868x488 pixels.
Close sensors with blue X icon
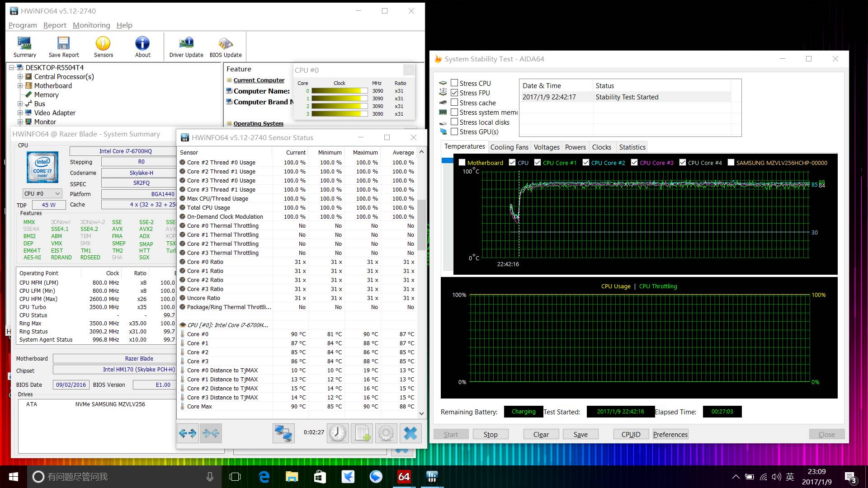[410, 433]
